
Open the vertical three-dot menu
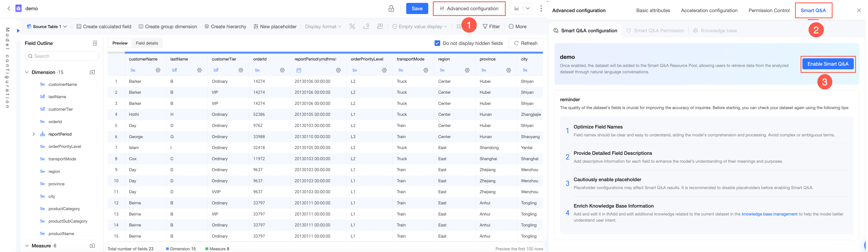pyautogui.click(x=541, y=8)
